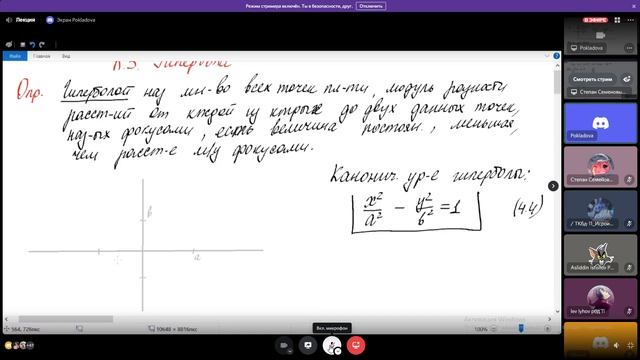Image resolution: width=640 pixels, height=360 pixels.
Task: Open the Лекции voice channel title
Action: 25,20
